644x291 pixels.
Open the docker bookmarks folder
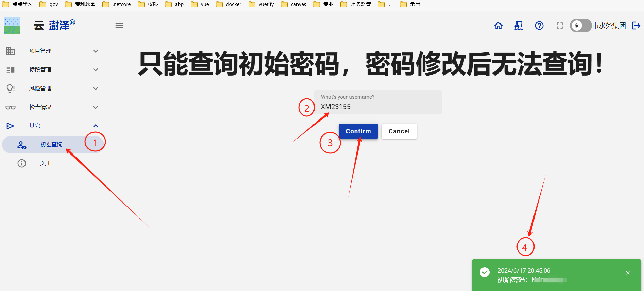pos(229,4)
